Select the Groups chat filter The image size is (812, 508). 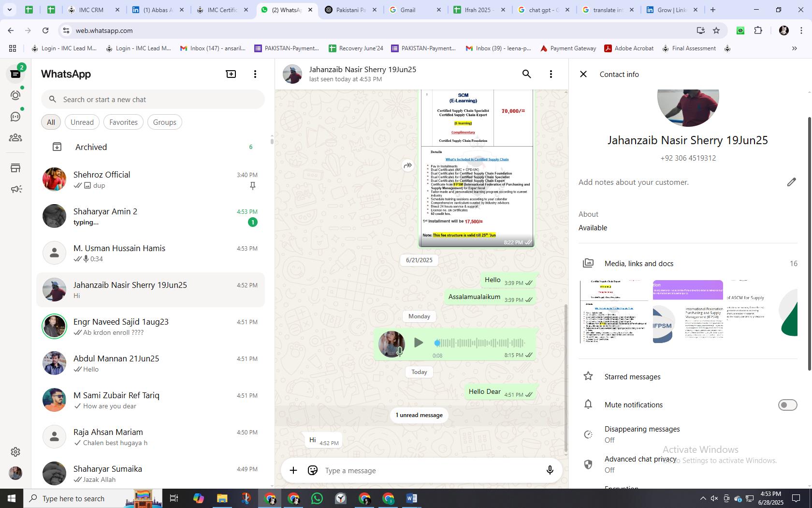tap(164, 122)
